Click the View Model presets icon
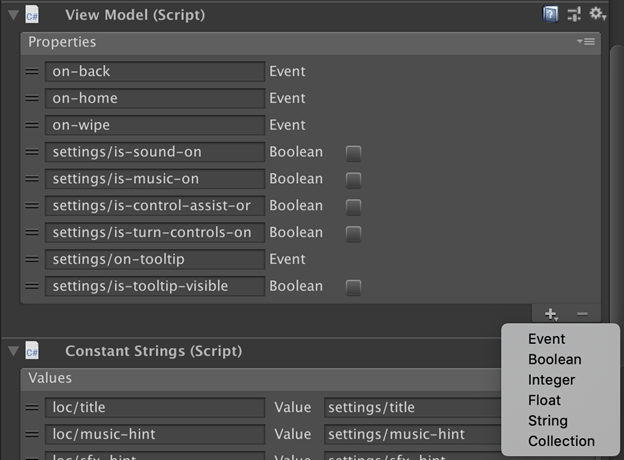This screenshot has width=624, height=460. pyautogui.click(x=574, y=14)
